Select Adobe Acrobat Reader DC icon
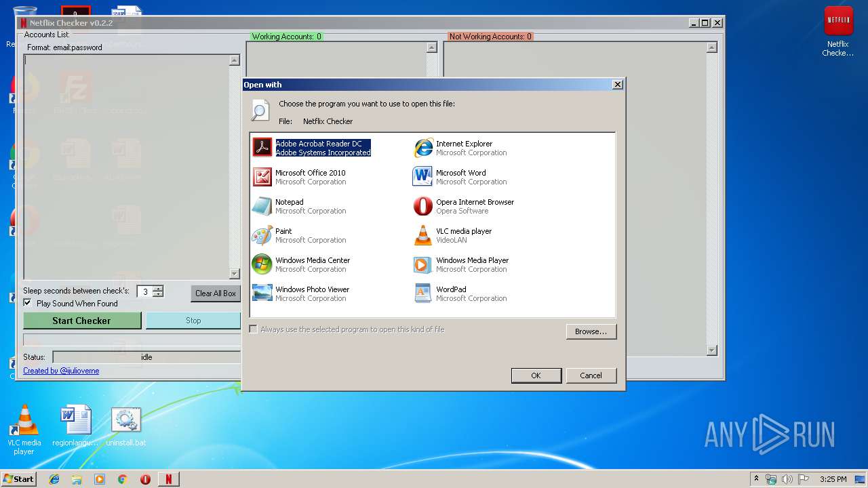The width and height of the screenshot is (868, 488). (x=262, y=148)
